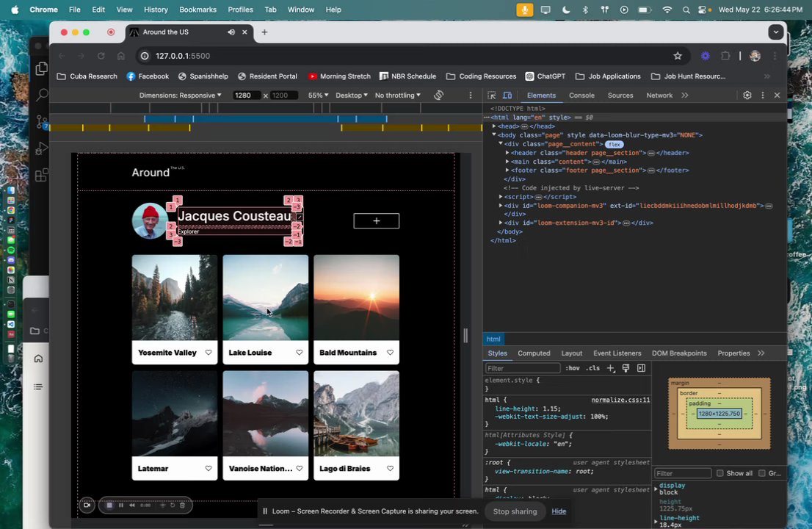Open the Dimensions: Responsive dropdown
The height and width of the screenshot is (529, 812).
tap(180, 96)
